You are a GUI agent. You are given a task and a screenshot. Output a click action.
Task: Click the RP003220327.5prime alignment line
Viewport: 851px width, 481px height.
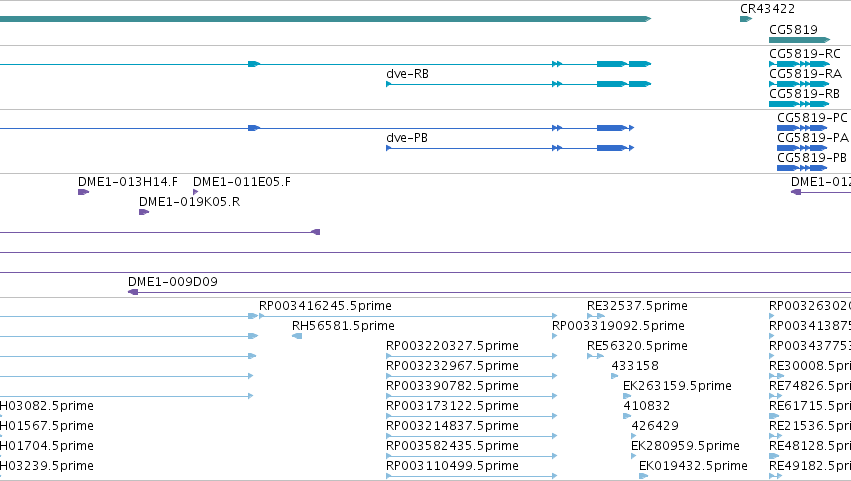tap(471, 356)
